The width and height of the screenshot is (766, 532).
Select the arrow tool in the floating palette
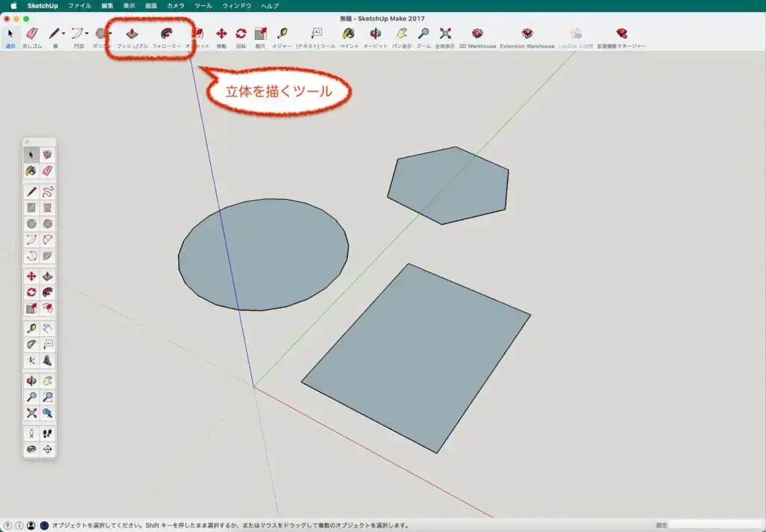pos(31,155)
